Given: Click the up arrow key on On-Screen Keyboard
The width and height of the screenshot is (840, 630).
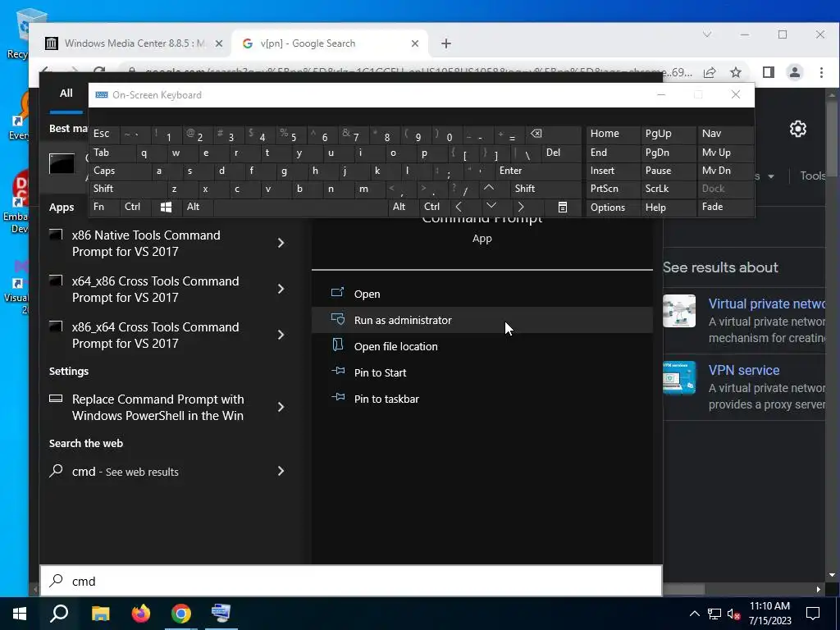Looking at the screenshot, I should click(x=489, y=189).
